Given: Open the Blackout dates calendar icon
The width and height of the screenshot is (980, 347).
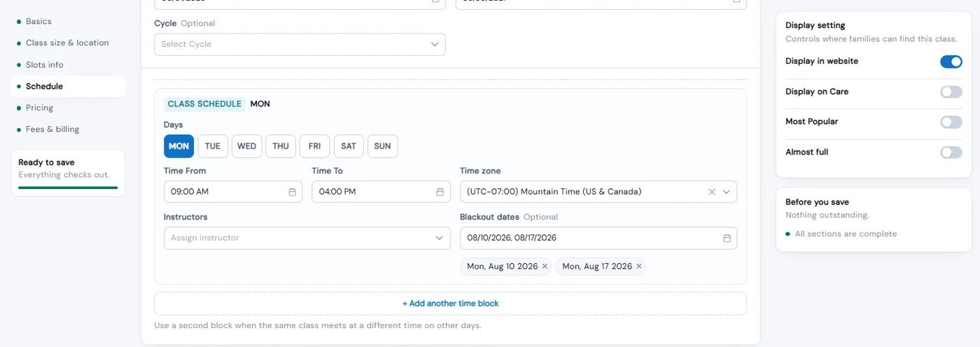Looking at the screenshot, I should click(x=727, y=238).
